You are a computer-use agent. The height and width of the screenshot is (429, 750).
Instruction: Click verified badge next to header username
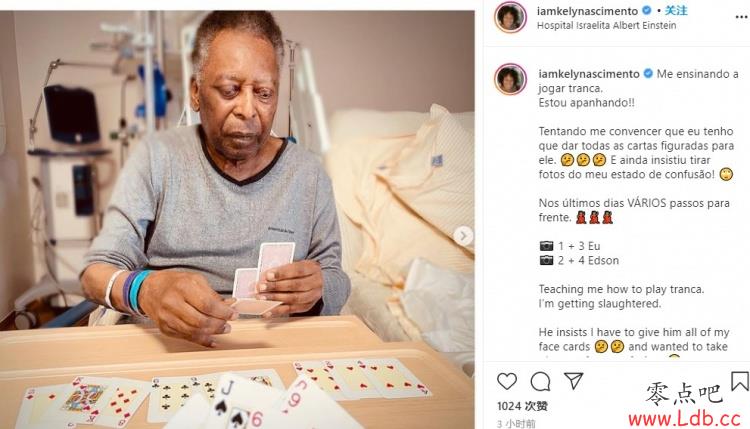[647, 11]
